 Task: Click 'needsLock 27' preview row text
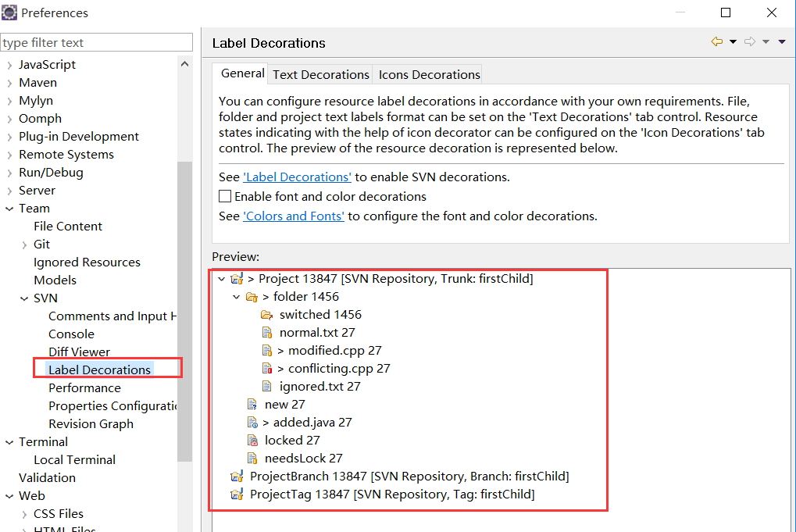(304, 459)
